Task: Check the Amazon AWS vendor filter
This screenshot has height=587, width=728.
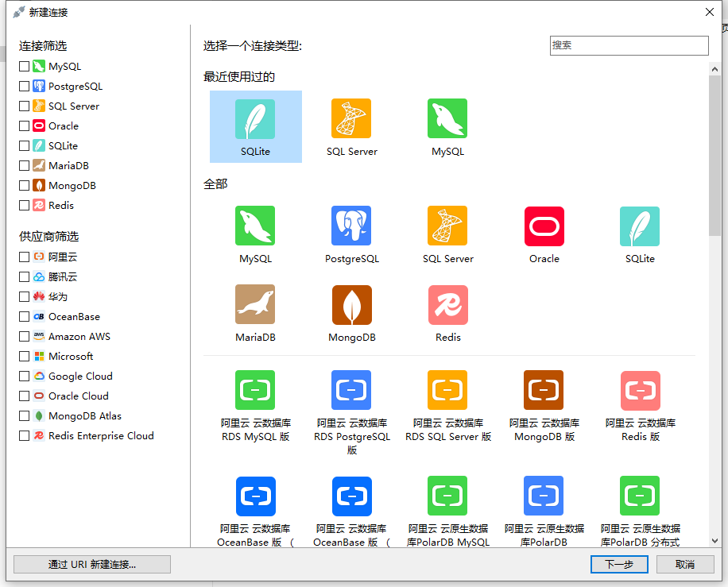Action: coord(24,337)
